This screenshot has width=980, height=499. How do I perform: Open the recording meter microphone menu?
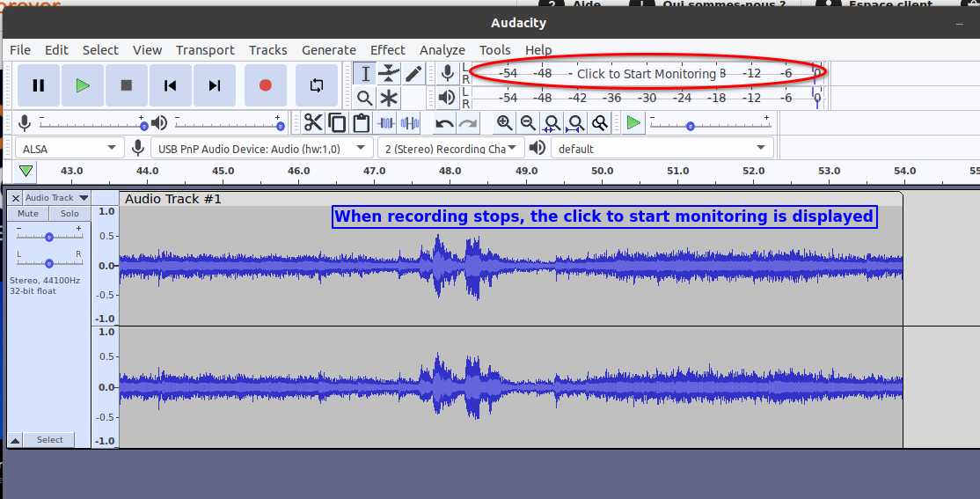[x=447, y=74]
